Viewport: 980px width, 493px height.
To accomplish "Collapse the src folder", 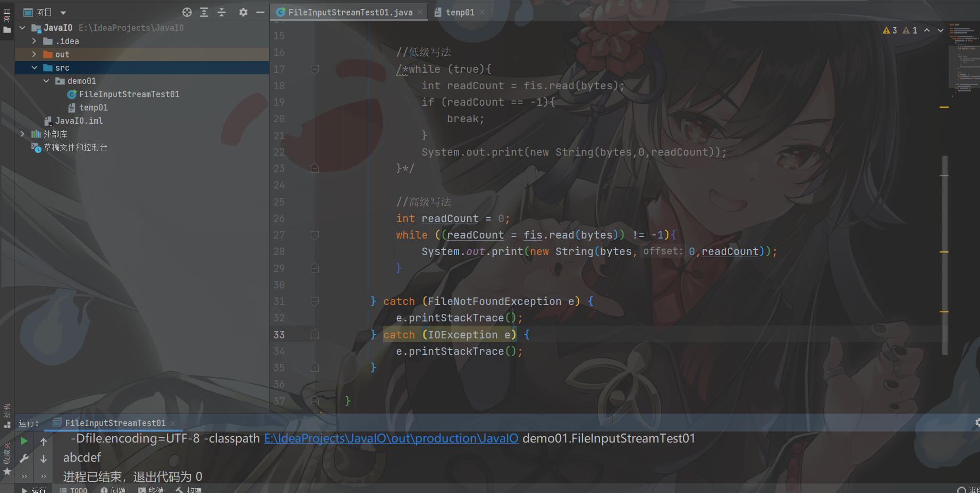I will [x=34, y=67].
